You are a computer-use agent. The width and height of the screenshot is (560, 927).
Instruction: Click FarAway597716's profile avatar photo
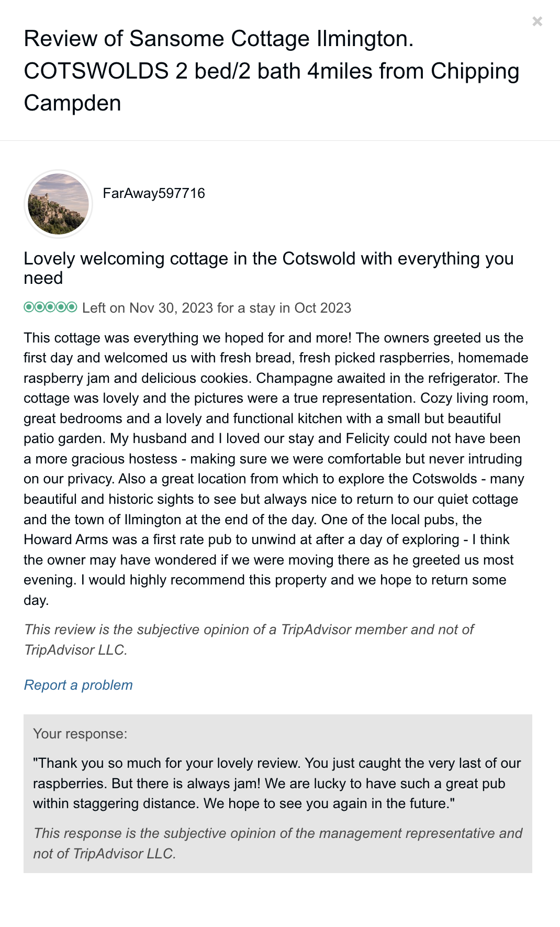[x=58, y=204]
